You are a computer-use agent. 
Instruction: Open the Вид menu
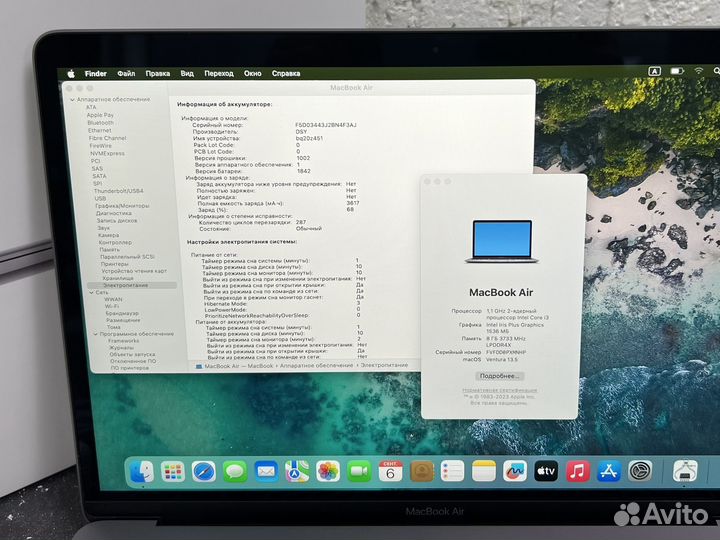[187, 73]
